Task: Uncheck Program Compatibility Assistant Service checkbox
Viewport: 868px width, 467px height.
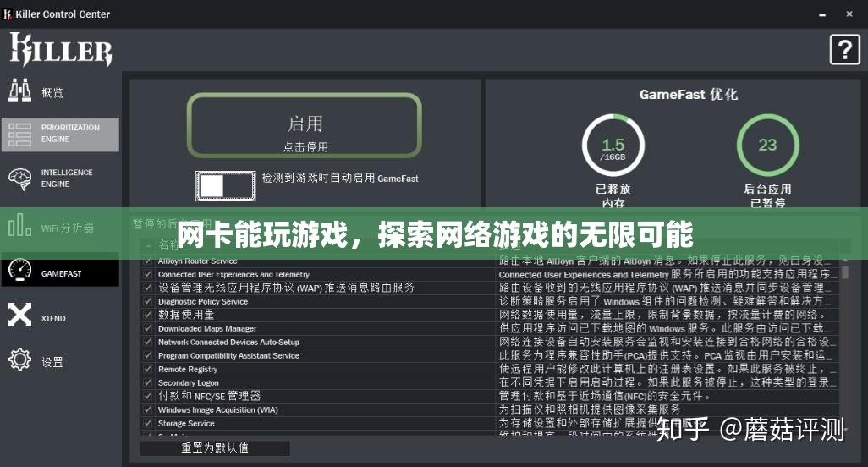Action: point(148,355)
